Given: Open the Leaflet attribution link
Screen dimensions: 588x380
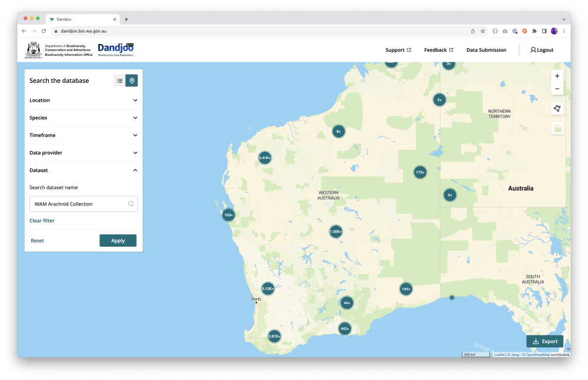Looking at the screenshot, I should 499,355.
